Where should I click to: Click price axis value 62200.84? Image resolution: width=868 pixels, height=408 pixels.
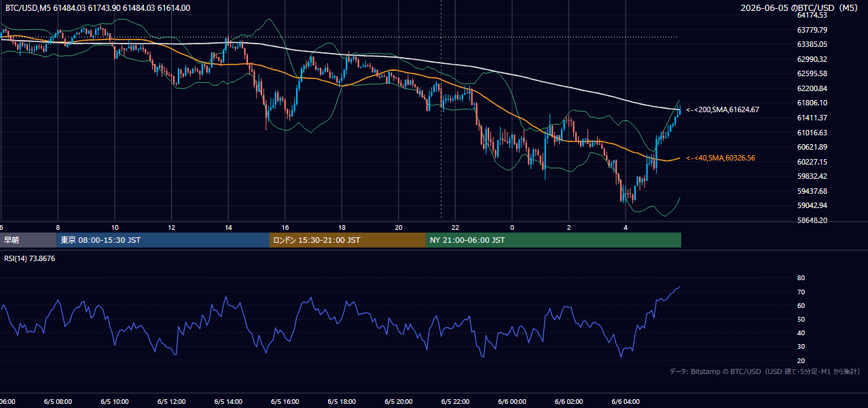pyautogui.click(x=812, y=88)
